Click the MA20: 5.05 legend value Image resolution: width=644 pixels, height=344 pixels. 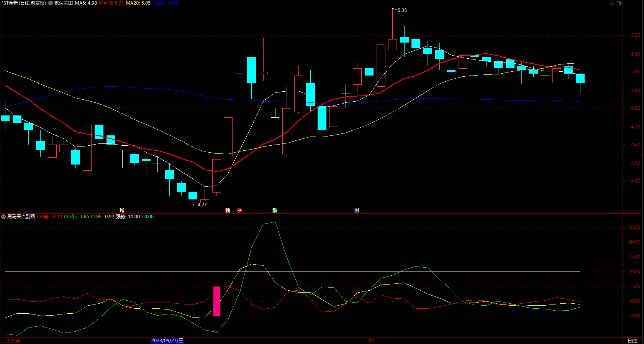(138, 3)
